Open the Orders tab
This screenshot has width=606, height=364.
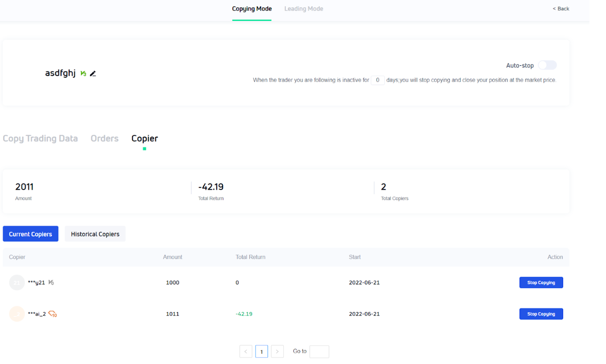(104, 138)
